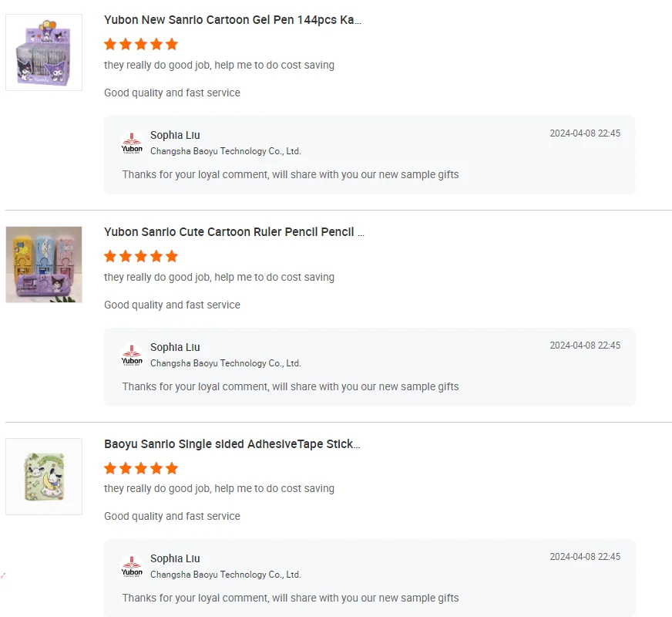Click five-star rating under the Ruler Pencil title
This screenshot has height=617, width=672.
click(x=141, y=256)
